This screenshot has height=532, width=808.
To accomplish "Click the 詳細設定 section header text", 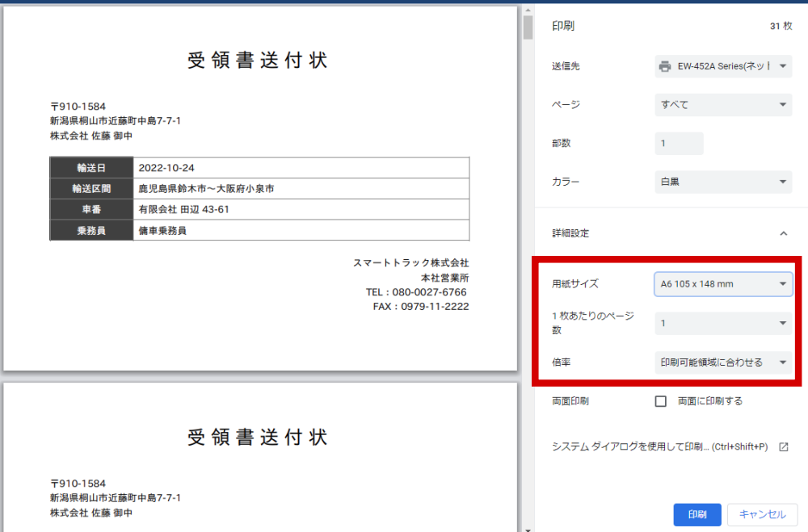I will 570,233.
